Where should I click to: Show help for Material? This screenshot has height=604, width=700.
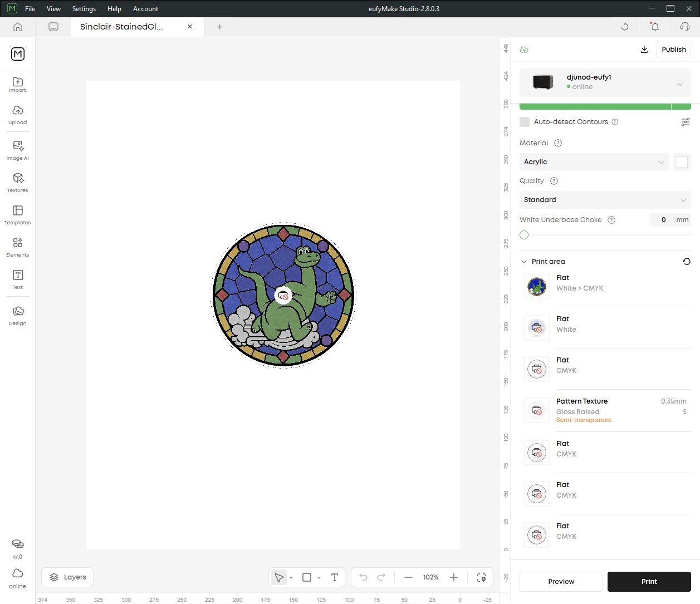pyautogui.click(x=558, y=143)
